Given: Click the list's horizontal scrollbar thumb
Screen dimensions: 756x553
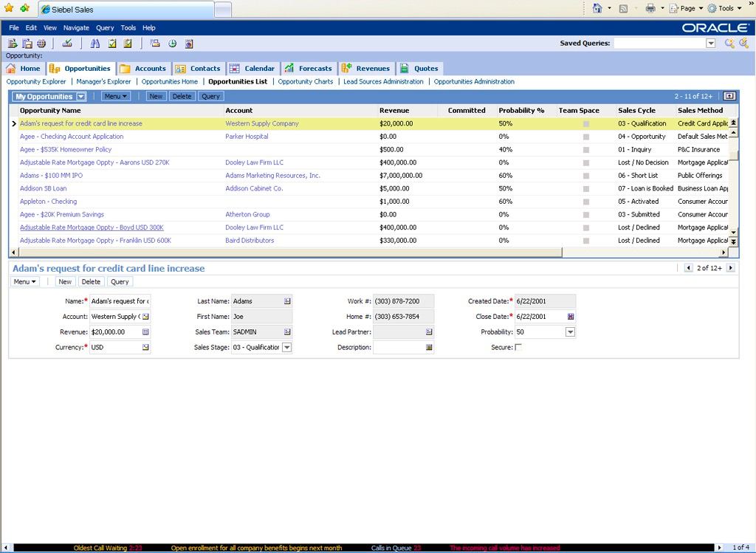Looking at the screenshot, I should pos(289,253).
